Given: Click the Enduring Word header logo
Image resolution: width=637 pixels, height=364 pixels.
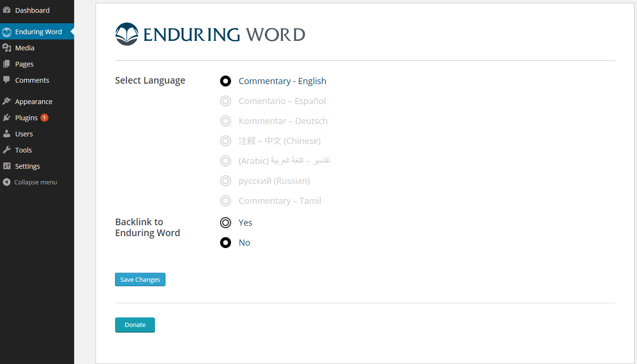Looking at the screenshot, I should click(x=210, y=34).
